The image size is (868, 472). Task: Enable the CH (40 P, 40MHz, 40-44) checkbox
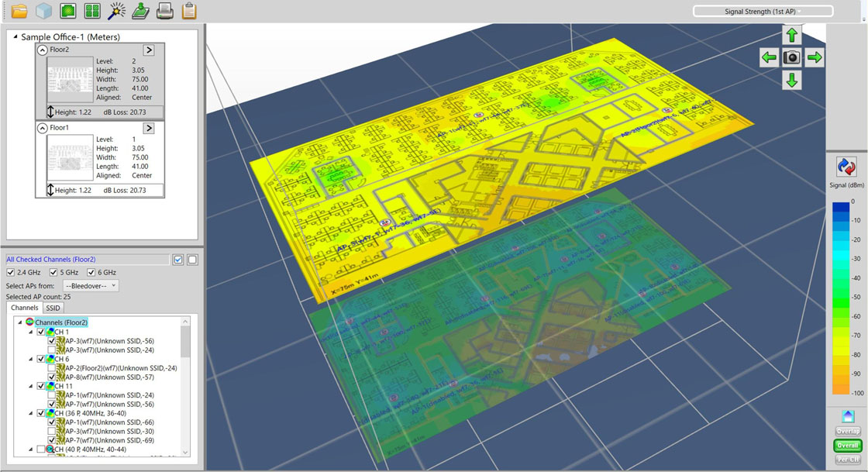pyautogui.click(x=41, y=450)
